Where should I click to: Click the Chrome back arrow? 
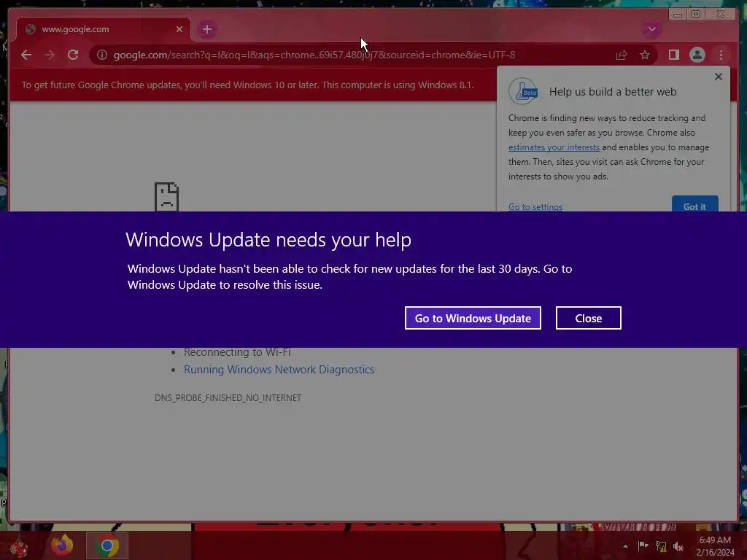[x=26, y=55]
